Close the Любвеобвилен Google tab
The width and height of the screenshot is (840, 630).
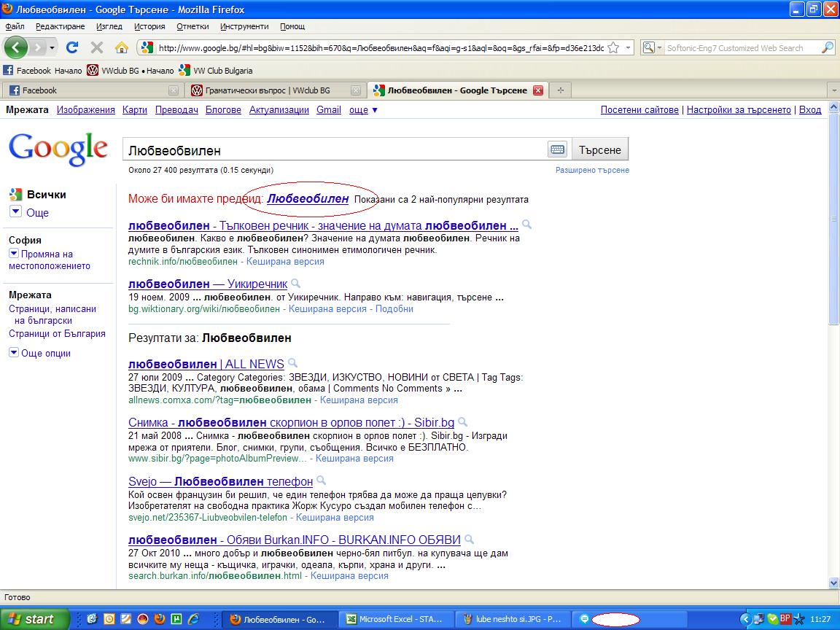[x=538, y=90]
